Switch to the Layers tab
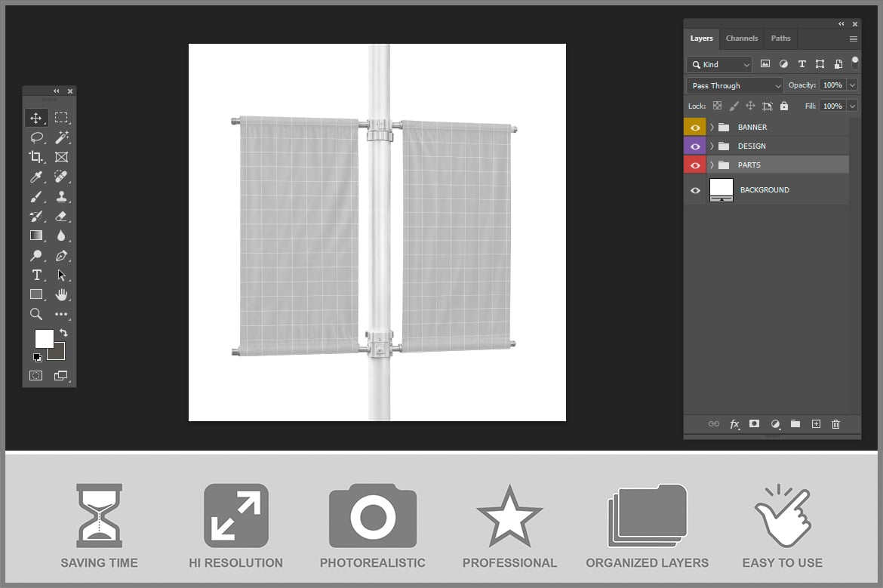The image size is (883, 588). click(702, 38)
